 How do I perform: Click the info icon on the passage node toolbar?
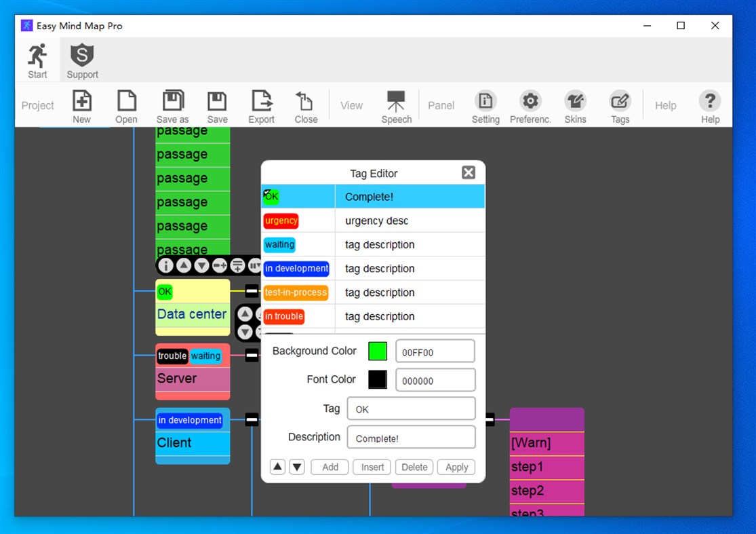point(166,265)
